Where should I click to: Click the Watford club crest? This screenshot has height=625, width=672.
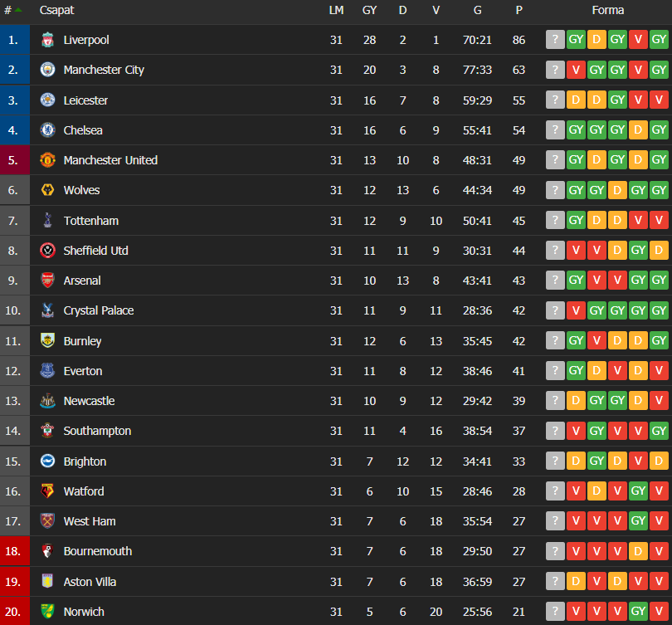(x=47, y=491)
